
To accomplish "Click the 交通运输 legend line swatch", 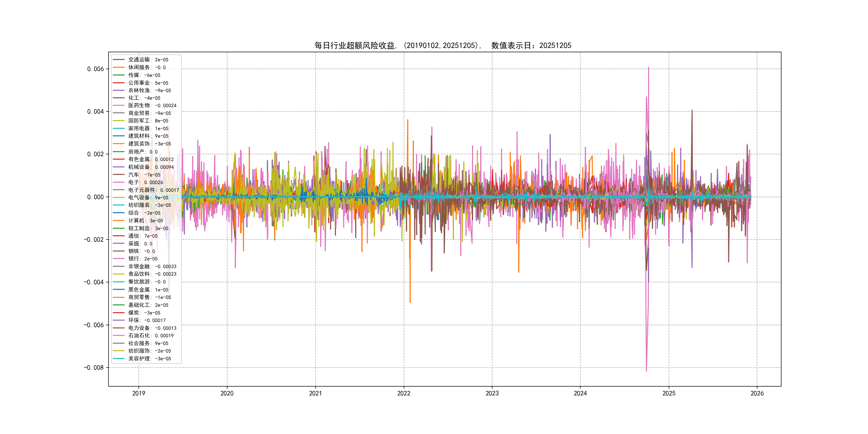I will pos(119,60).
